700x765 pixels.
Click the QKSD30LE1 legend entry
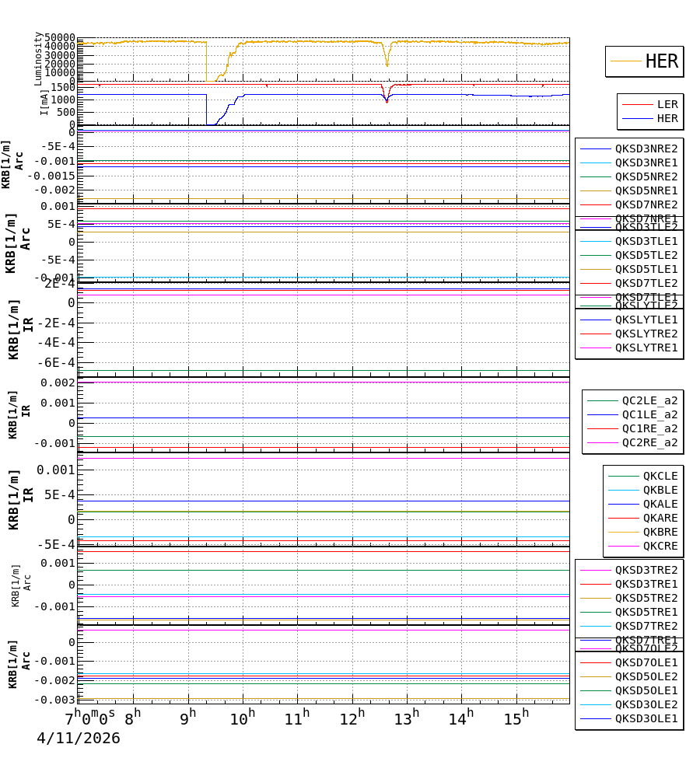[x=628, y=718]
